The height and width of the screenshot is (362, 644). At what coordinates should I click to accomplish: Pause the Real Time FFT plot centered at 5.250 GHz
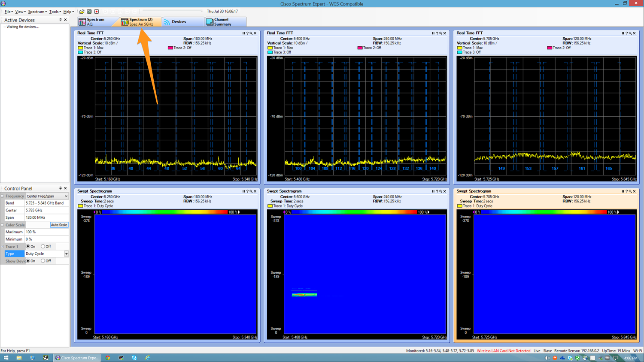pos(243,33)
